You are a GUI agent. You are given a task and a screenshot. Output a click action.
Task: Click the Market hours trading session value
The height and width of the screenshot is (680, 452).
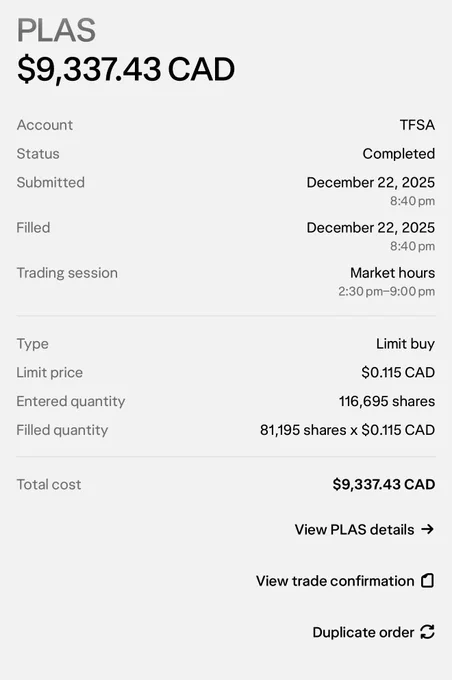click(x=392, y=273)
